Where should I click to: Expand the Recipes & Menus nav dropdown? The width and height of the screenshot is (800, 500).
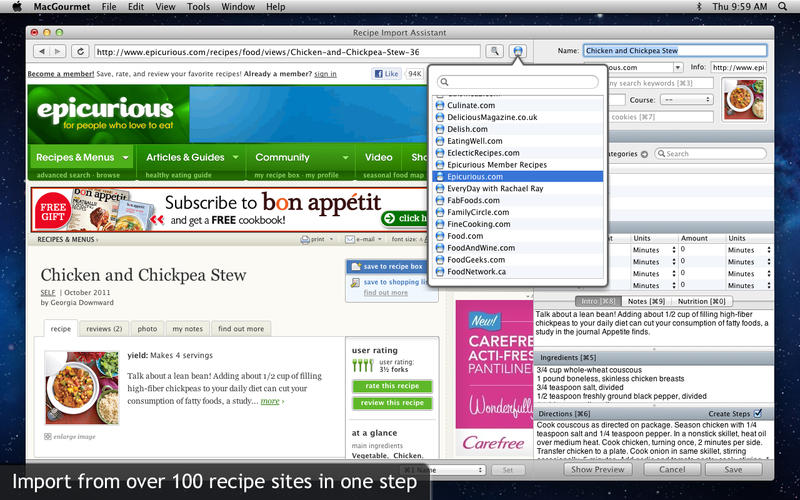pyautogui.click(x=126, y=158)
